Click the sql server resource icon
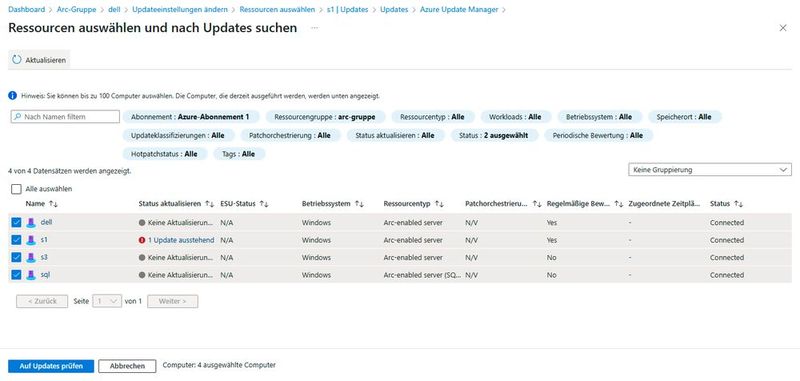Image resolution: width=800 pixels, height=381 pixels. 31,275
